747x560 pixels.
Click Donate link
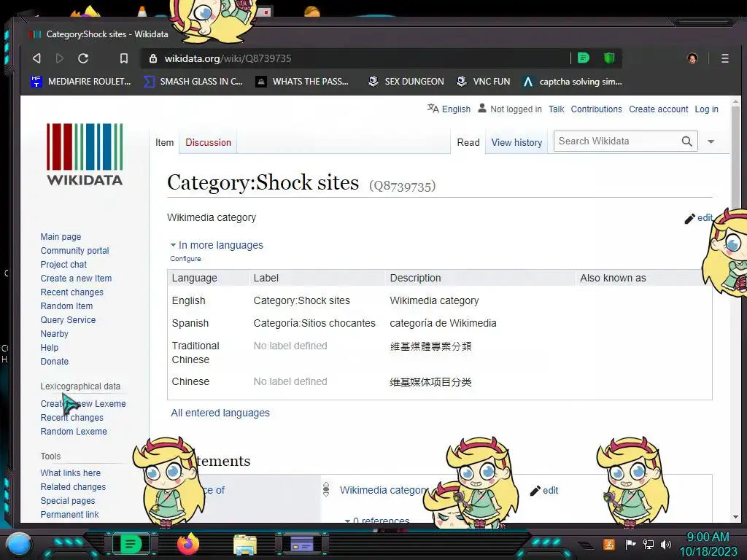[x=54, y=361]
